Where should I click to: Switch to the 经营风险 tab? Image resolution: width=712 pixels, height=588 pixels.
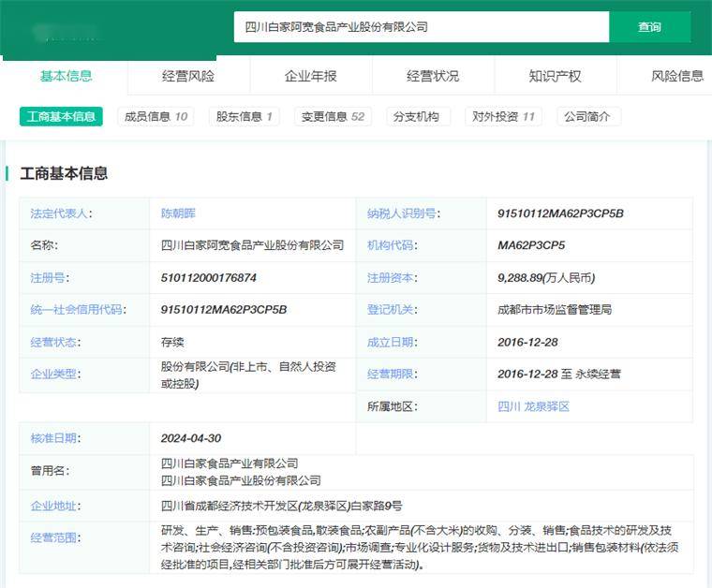(x=188, y=76)
